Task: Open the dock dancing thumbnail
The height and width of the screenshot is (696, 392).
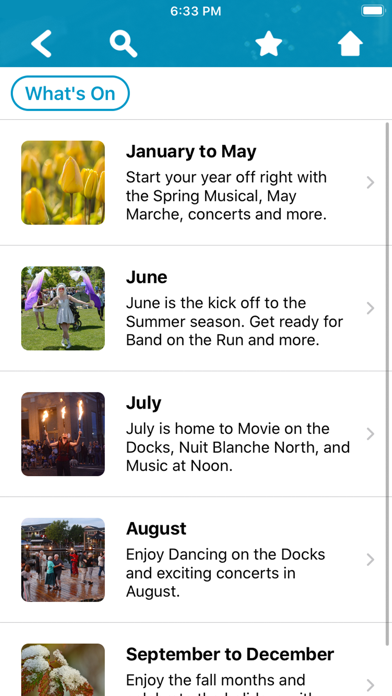Action: tap(63, 560)
